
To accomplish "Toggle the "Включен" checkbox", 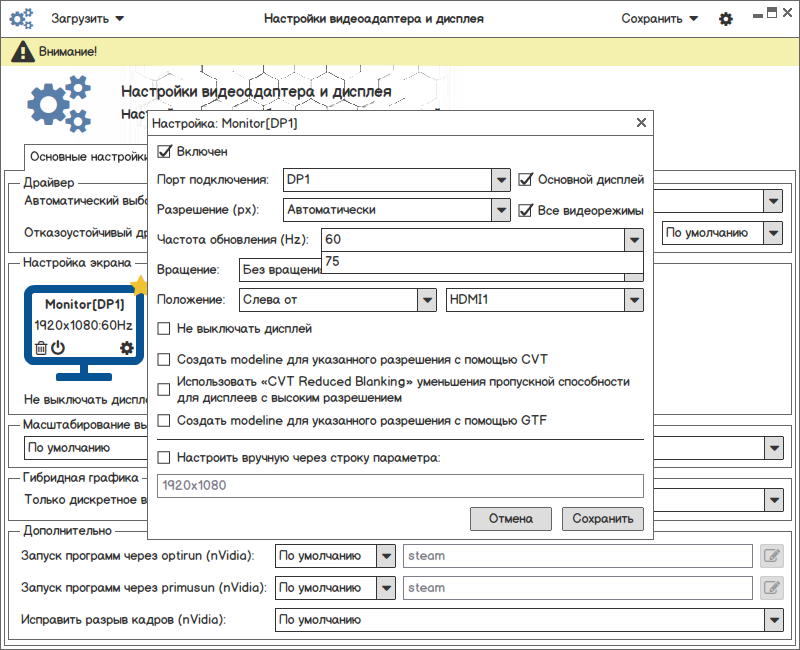I will click(165, 152).
